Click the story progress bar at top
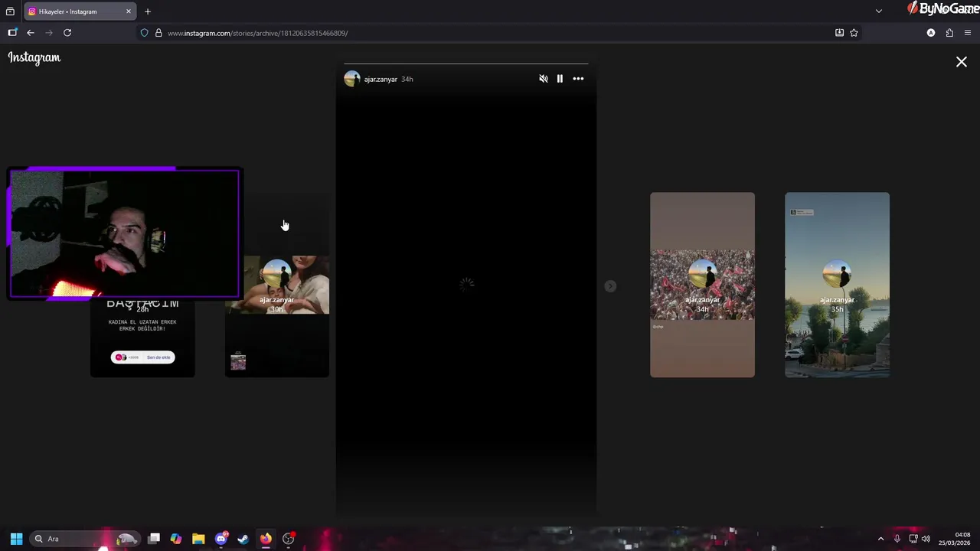Image resolution: width=980 pixels, height=551 pixels. 466,64
